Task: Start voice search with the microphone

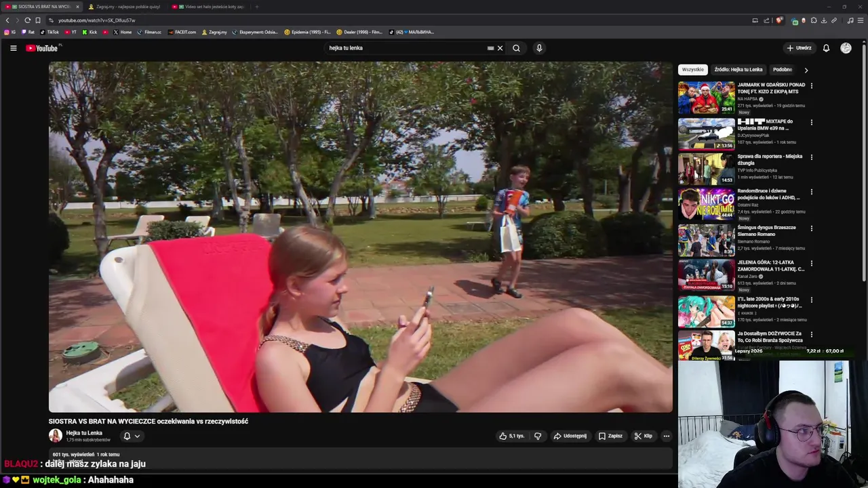Action: click(539, 48)
